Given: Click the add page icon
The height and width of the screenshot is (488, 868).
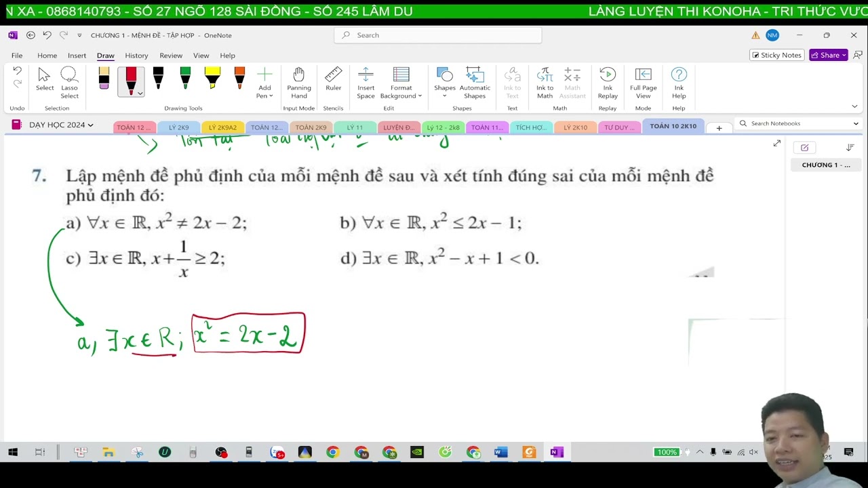Looking at the screenshot, I should [x=804, y=148].
